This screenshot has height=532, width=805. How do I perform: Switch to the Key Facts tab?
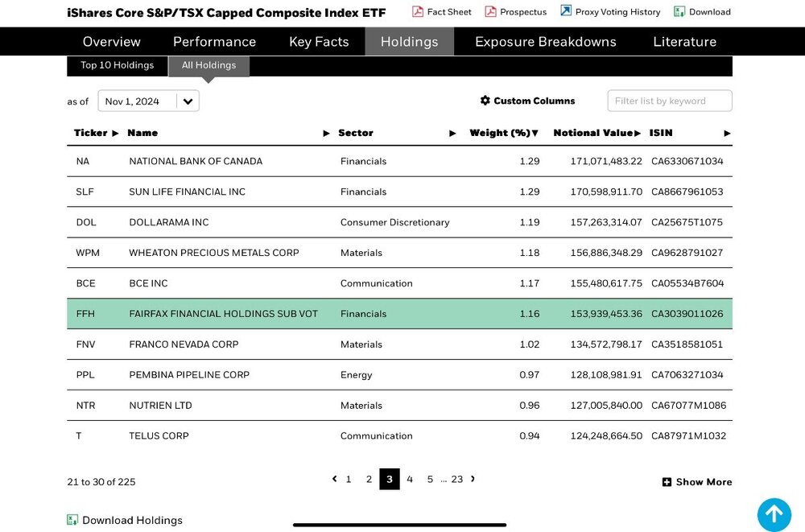(x=319, y=42)
